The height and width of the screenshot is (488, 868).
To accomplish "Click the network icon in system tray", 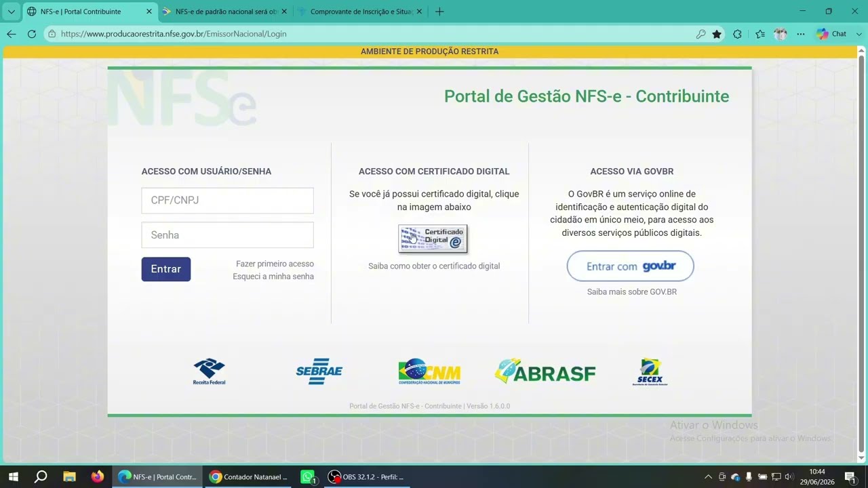I will click(776, 477).
